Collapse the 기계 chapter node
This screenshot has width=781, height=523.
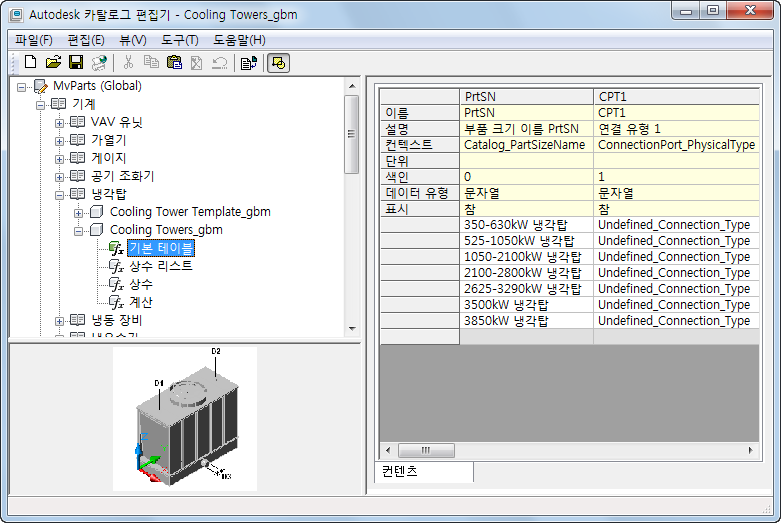pos(40,105)
